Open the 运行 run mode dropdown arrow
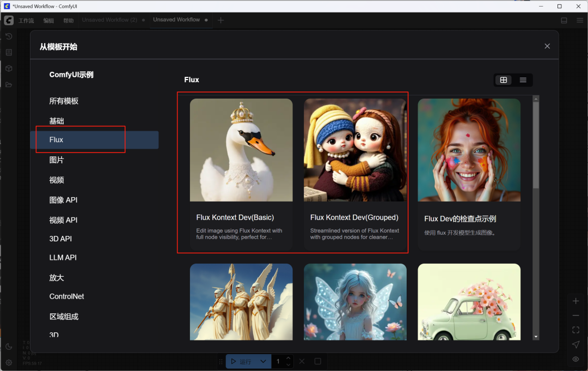 (264, 361)
